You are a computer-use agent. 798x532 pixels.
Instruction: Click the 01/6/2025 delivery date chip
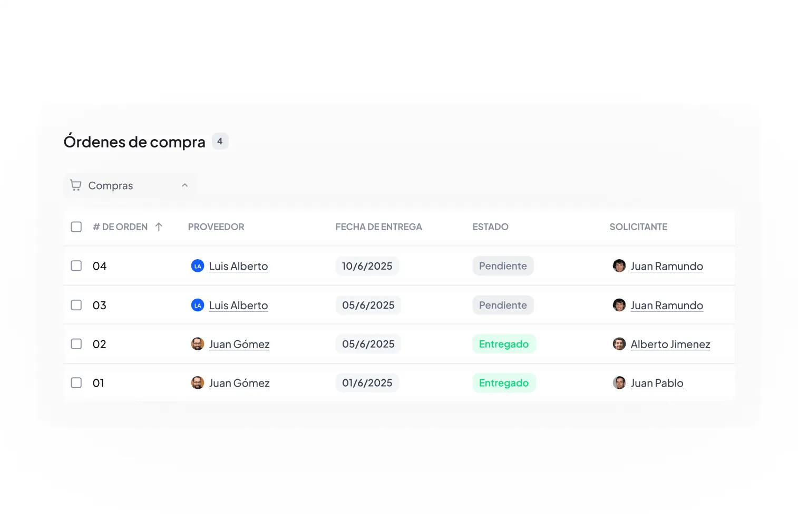pyautogui.click(x=367, y=383)
